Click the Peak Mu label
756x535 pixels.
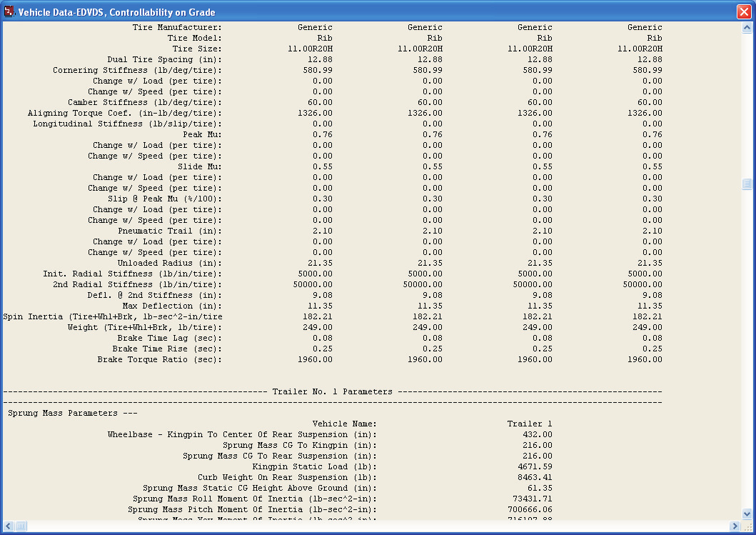tap(202, 134)
